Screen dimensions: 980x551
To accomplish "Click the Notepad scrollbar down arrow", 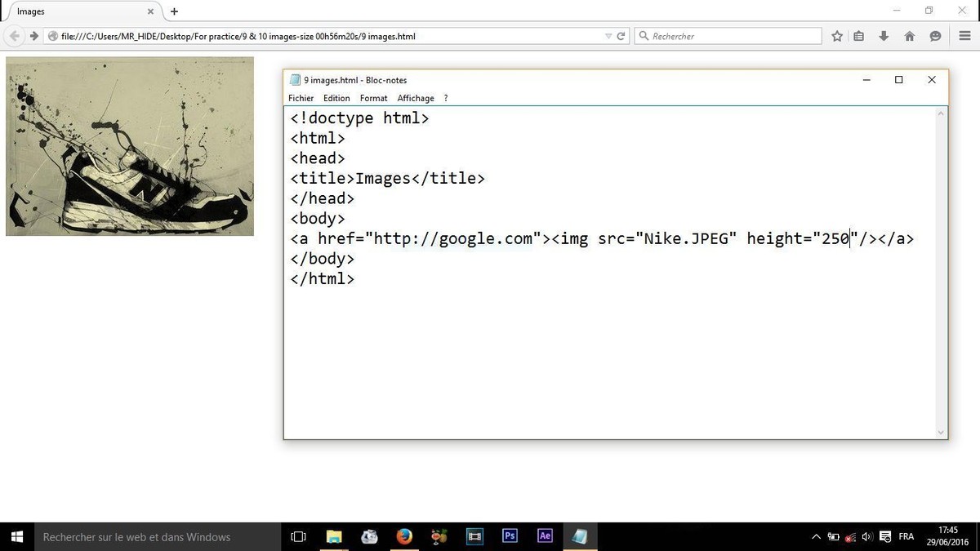I will tap(941, 433).
